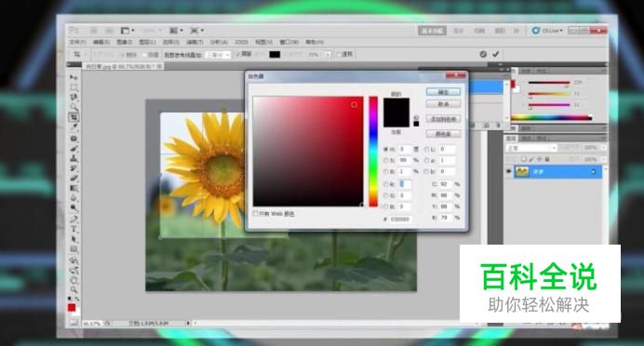
Task: Open Arrange Documents dropdown
Action: point(176,31)
